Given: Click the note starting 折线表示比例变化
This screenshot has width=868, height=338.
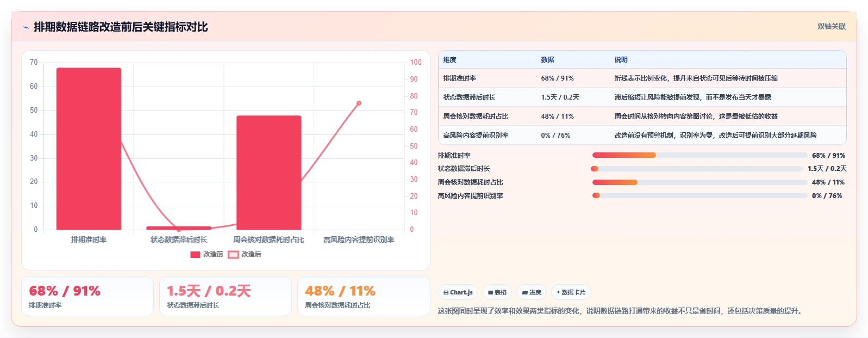Looking at the screenshot, I should (x=696, y=78).
